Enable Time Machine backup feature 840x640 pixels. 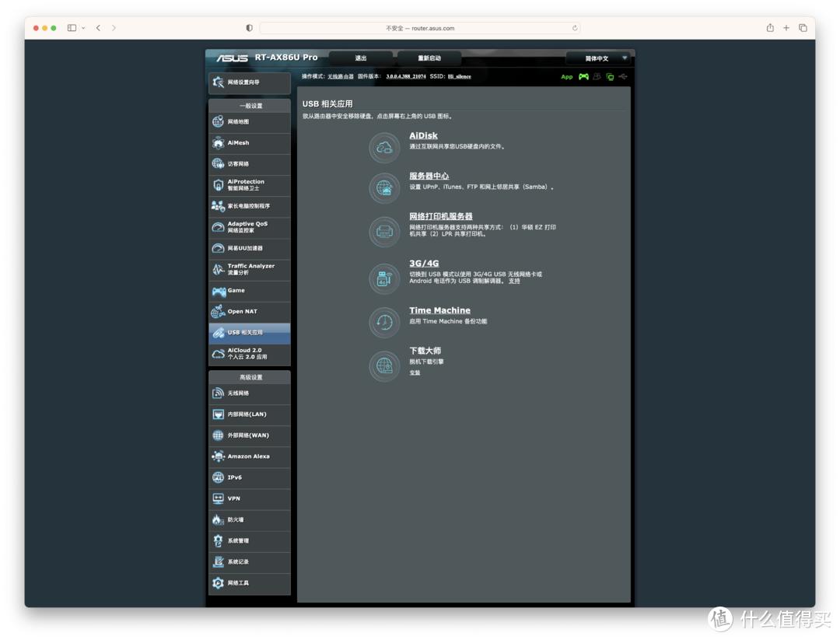click(x=439, y=310)
